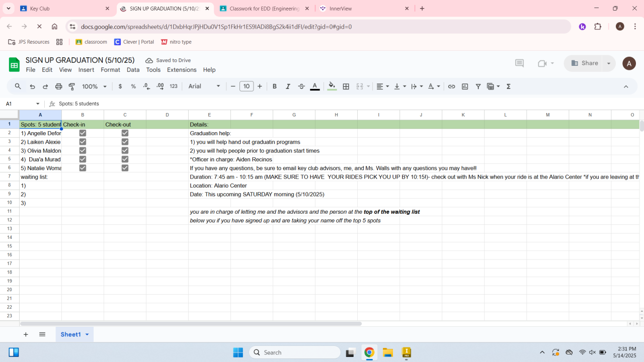Viewport: 644px width, 362px height.
Task: Open the horizontal align dropdown
Action: tap(382, 86)
